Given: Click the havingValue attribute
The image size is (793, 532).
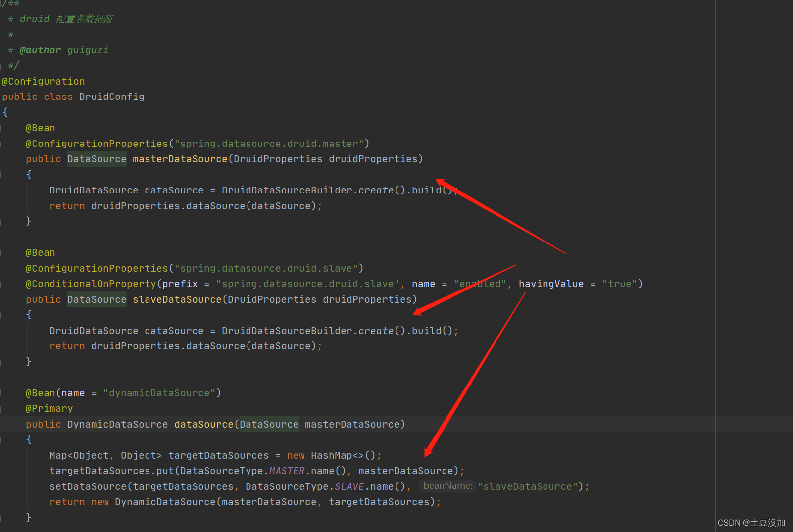Looking at the screenshot, I should click(551, 284).
